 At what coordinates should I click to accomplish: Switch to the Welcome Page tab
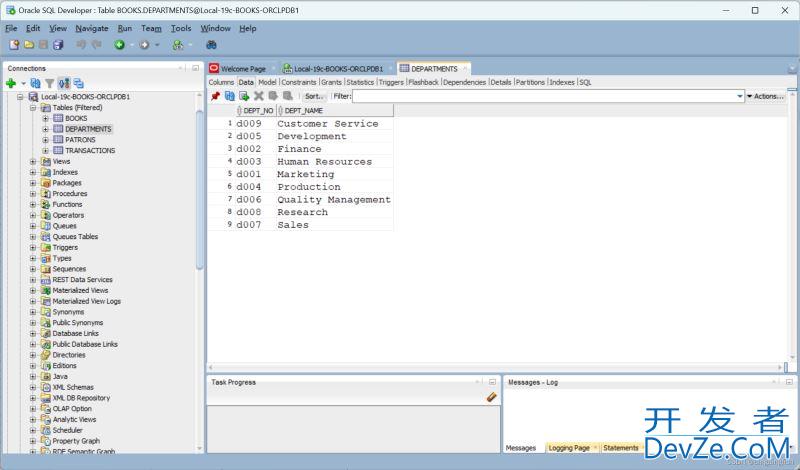pyautogui.click(x=243, y=68)
